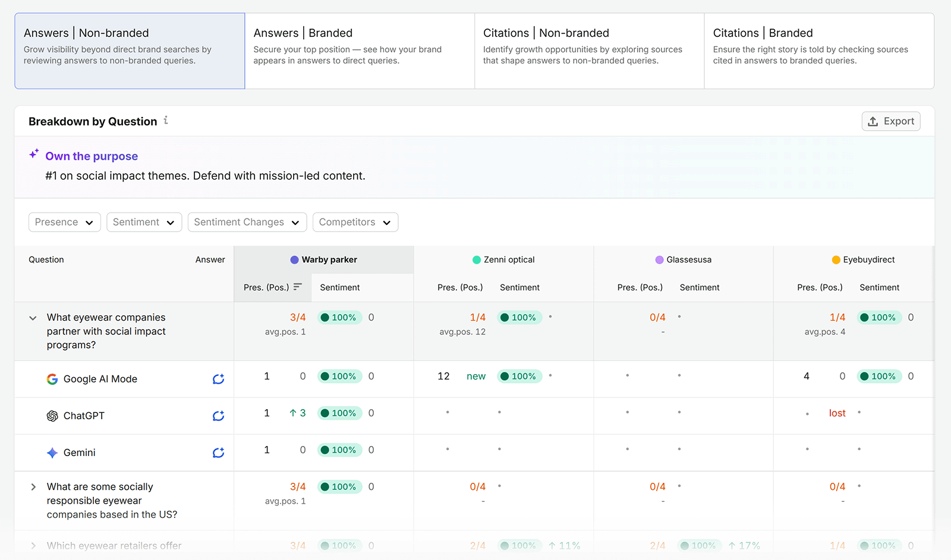This screenshot has width=951, height=560.
Task: Click the up-arrow 3 change in ChatGPT row
Action: coord(297,413)
